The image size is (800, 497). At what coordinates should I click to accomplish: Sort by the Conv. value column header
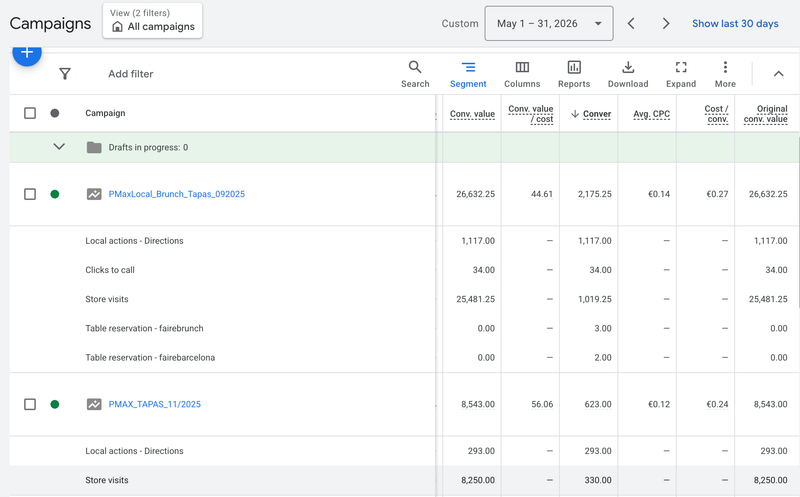472,114
